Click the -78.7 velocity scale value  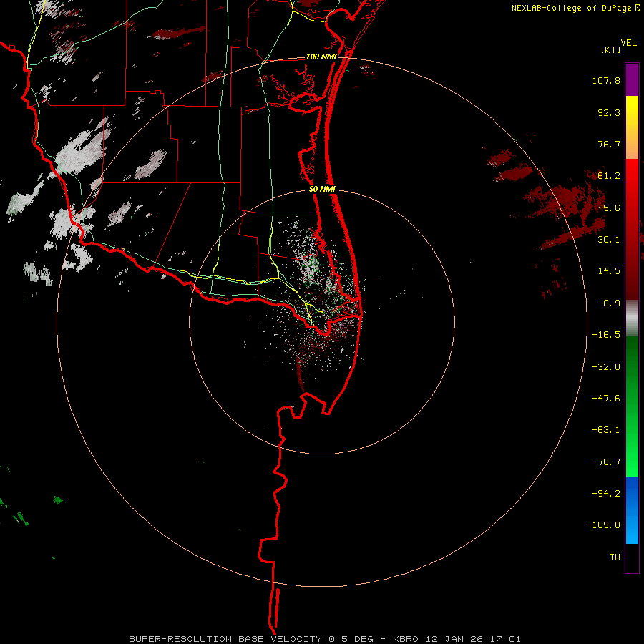[606, 462]
